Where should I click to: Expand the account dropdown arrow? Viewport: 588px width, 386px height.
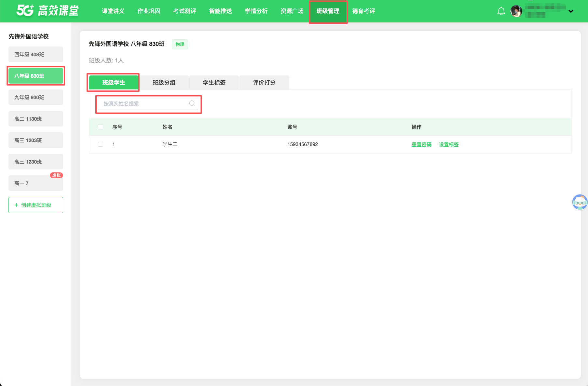coord(571,11)
